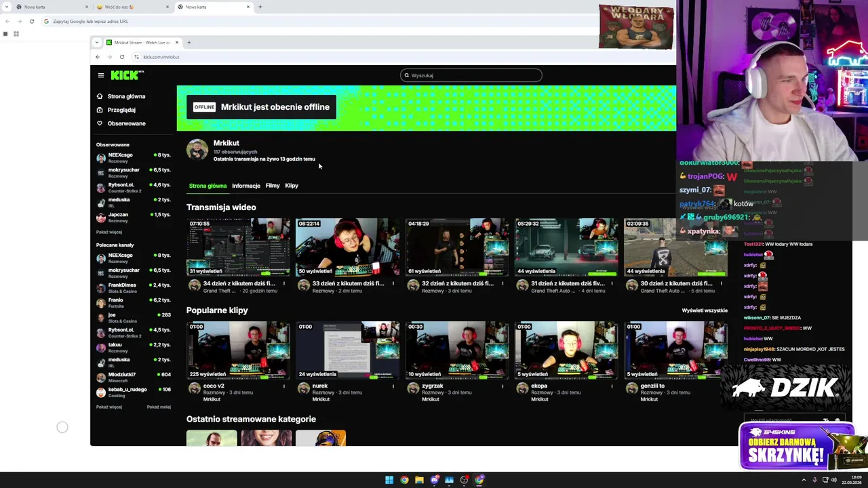Viewport: 868px width, 488px height.
Task: Open a new tab in the Kick window
Action: click(189, 43)
